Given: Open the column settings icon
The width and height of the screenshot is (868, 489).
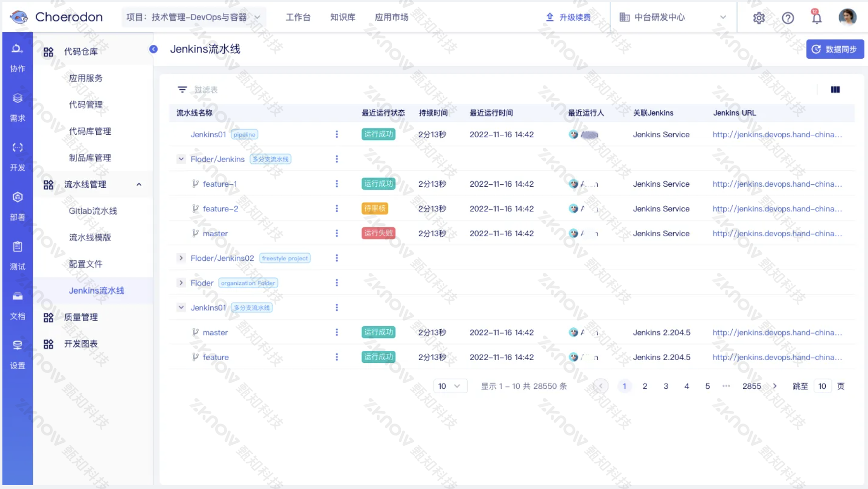Looking at the screenshot, I should pyautogui.click(x=835, y=90).
